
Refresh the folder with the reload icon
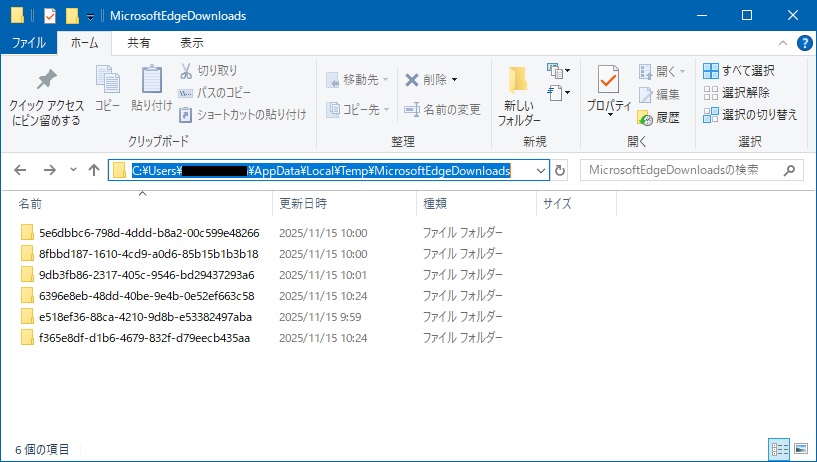pyautogui.click(x=561, y=170)
